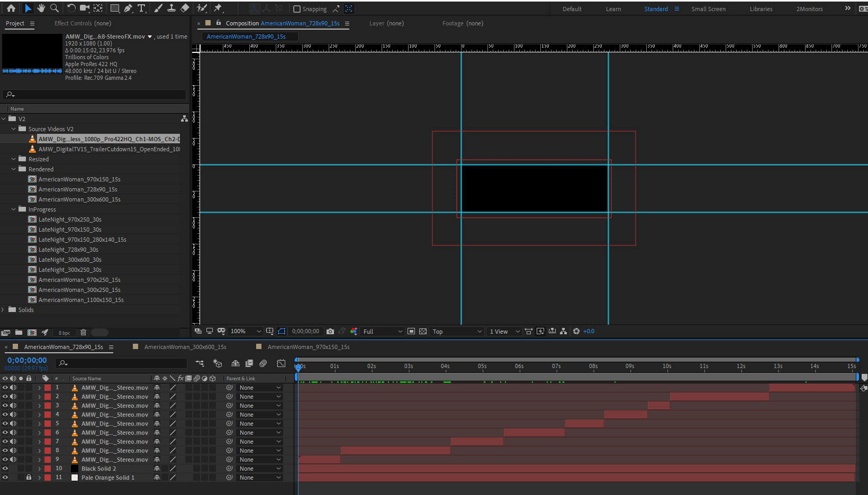Hide the Black Solid 2 layer
The image size is (868, 495).
tap(5, 469)
